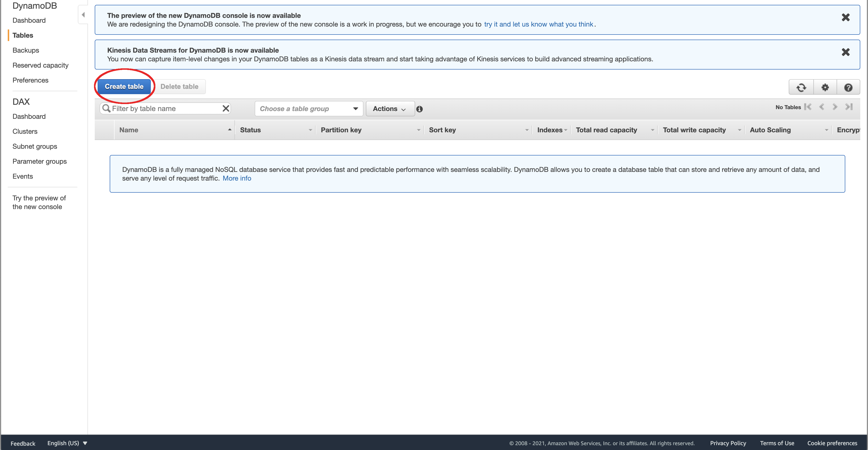Follow 'try it and let us know' link
Viewport: 868px width, 450px height.
point(538,24)
